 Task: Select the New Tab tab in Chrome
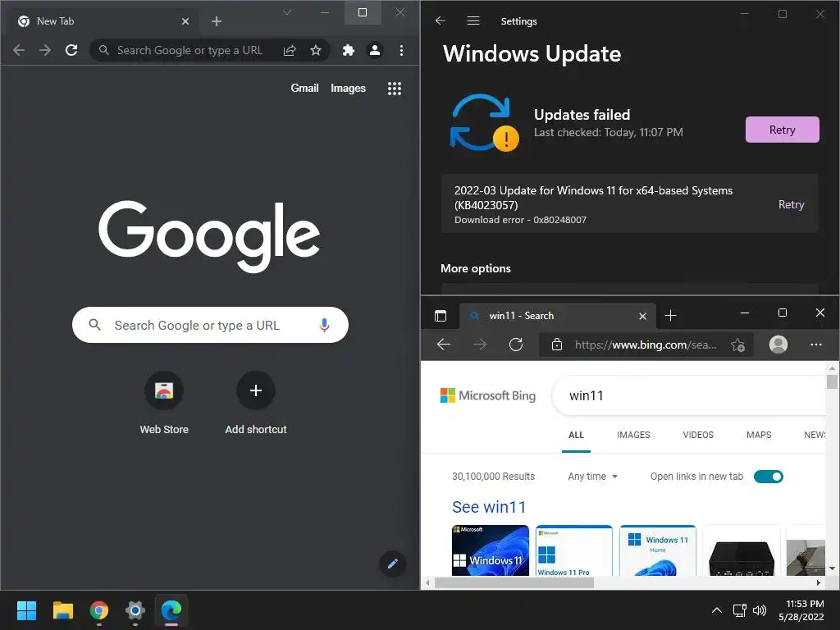pyautogui.click(x=104, y=21)
